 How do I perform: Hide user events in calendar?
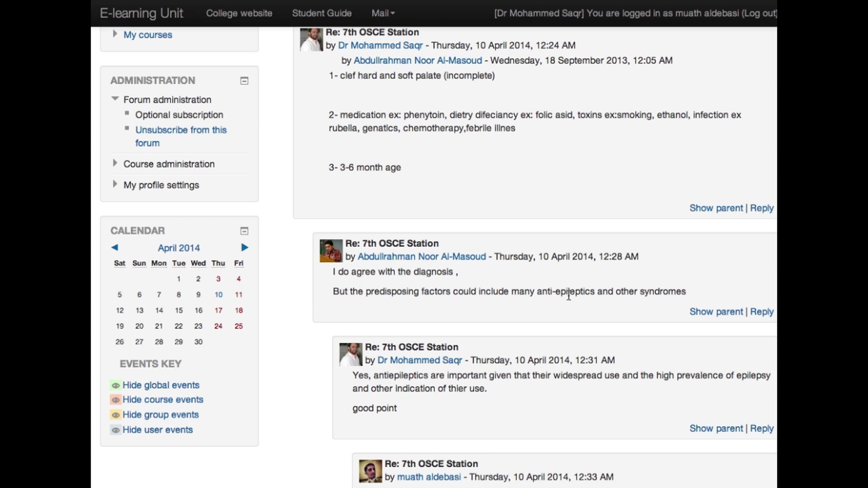point(157,430)
